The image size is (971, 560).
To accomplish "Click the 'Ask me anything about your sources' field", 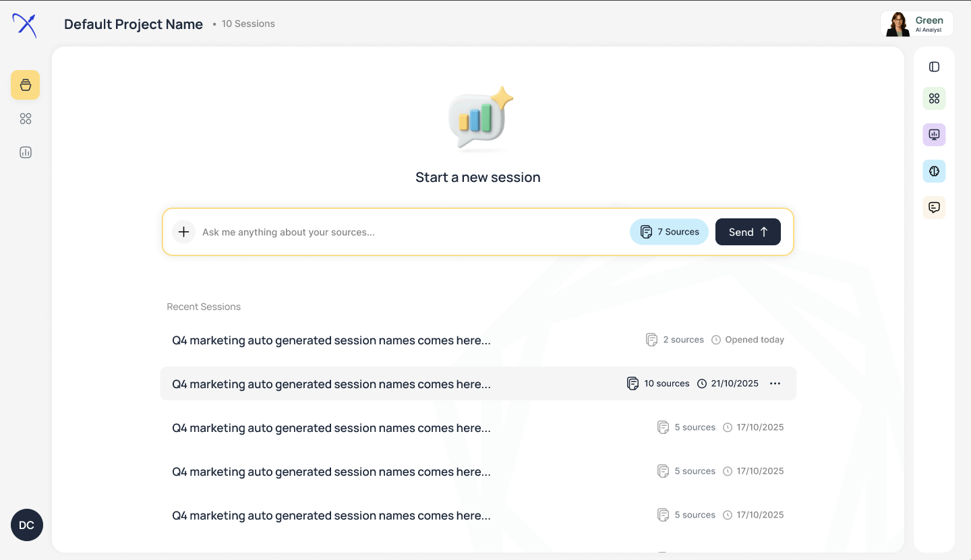I will tap(411, 232).
